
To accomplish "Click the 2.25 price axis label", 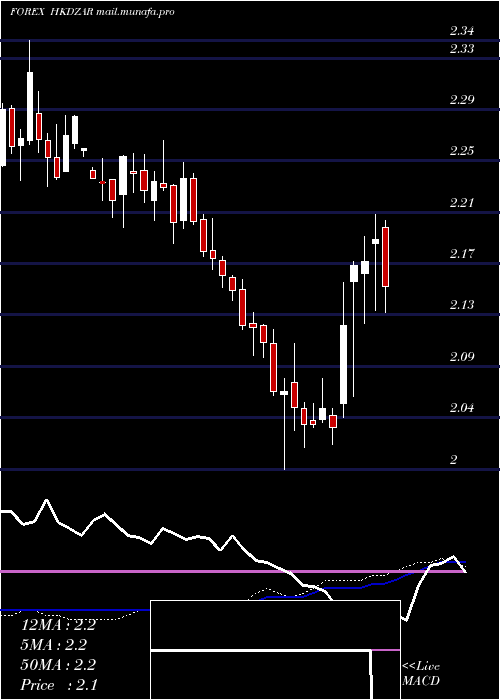I will click(x=462, y=150).
